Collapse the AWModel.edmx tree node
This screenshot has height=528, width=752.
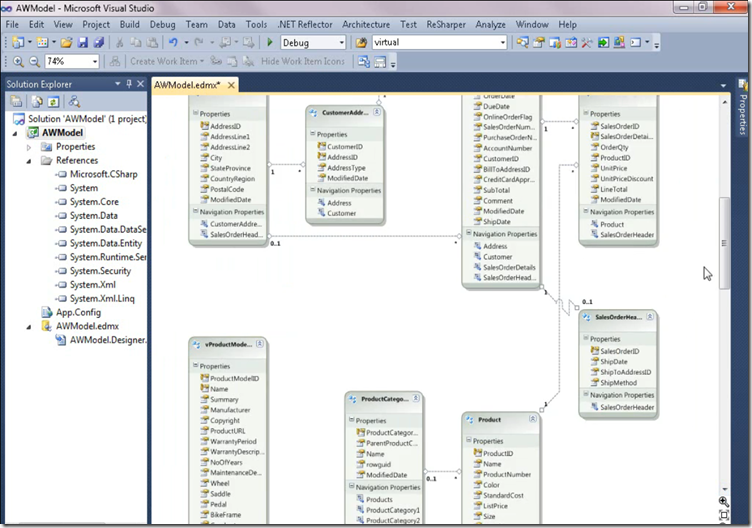tap(29, 326)
